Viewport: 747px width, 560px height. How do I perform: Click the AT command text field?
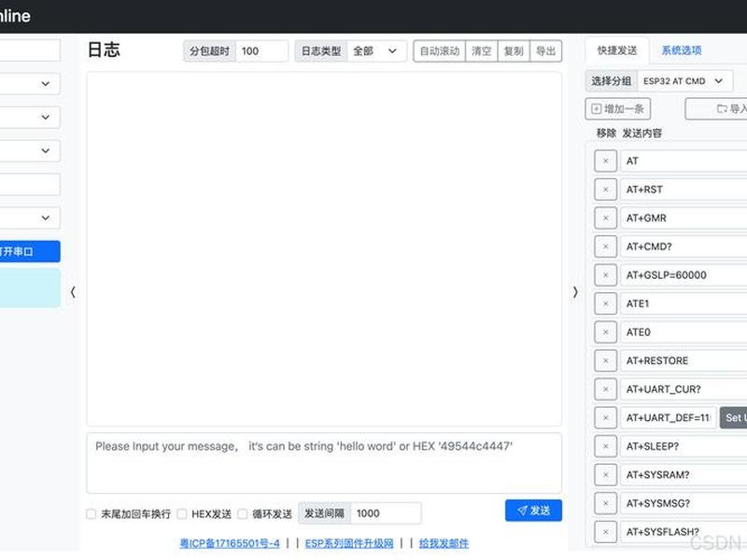point(684,161)
